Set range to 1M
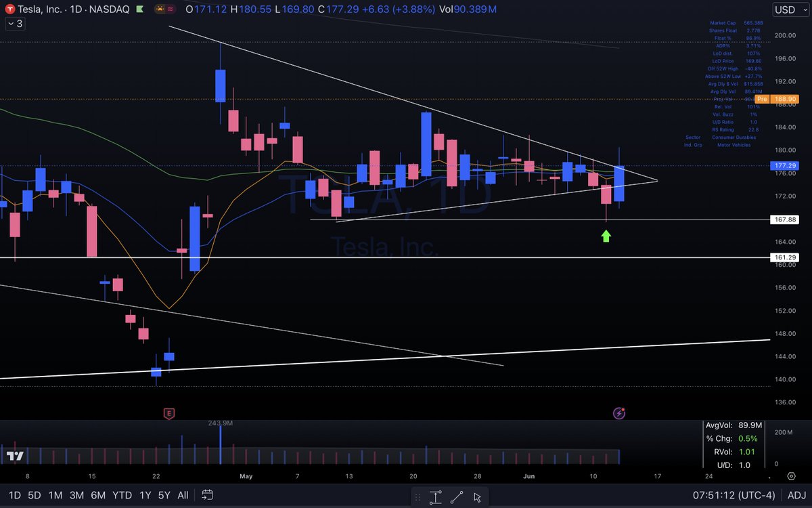 pyautogui.click(x=55, y=495)
